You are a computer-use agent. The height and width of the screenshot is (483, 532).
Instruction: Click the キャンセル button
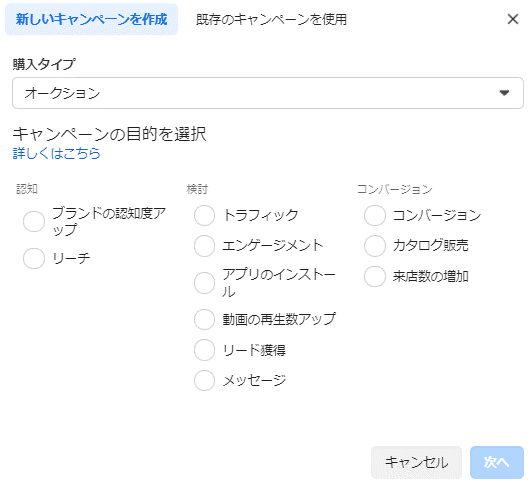pyautogui.click(x=416, y=462)
